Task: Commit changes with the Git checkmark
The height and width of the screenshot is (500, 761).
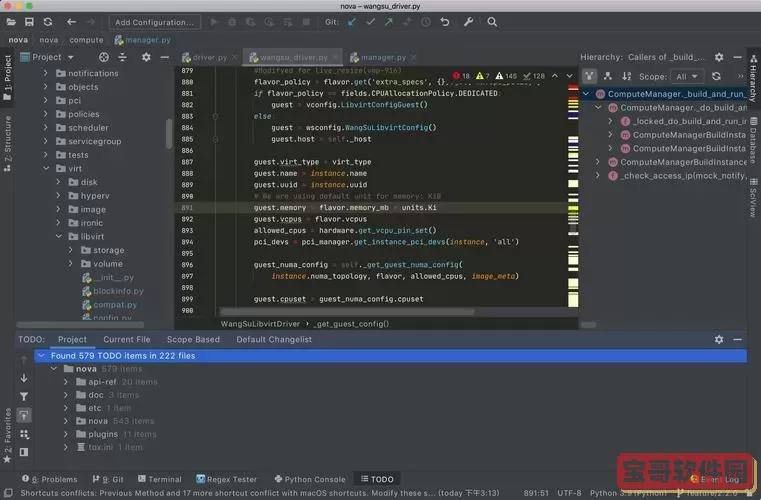Action: (370, 22)
